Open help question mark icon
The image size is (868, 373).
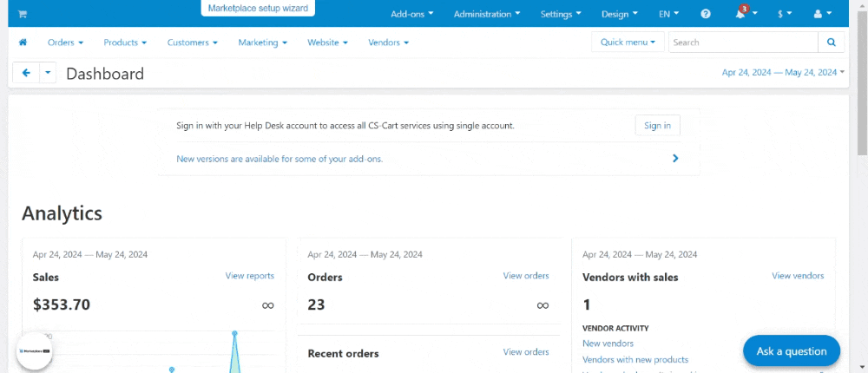tap(705, 14)
